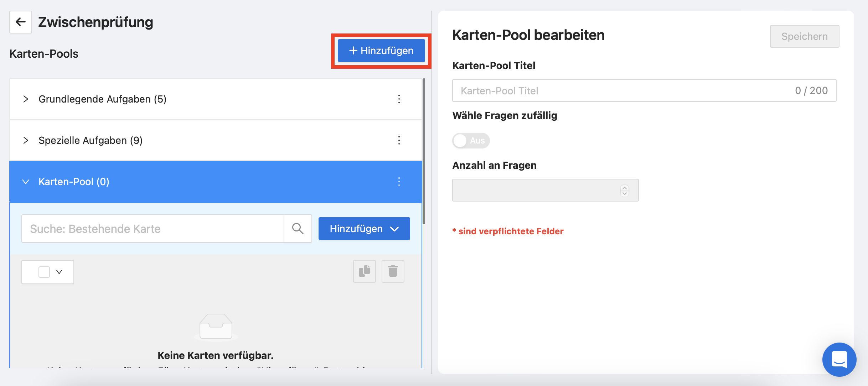Click the card pools list scrollbar
Image resolution: width=868 pixels, height=386 pixels.
click(x=424, y=151)
